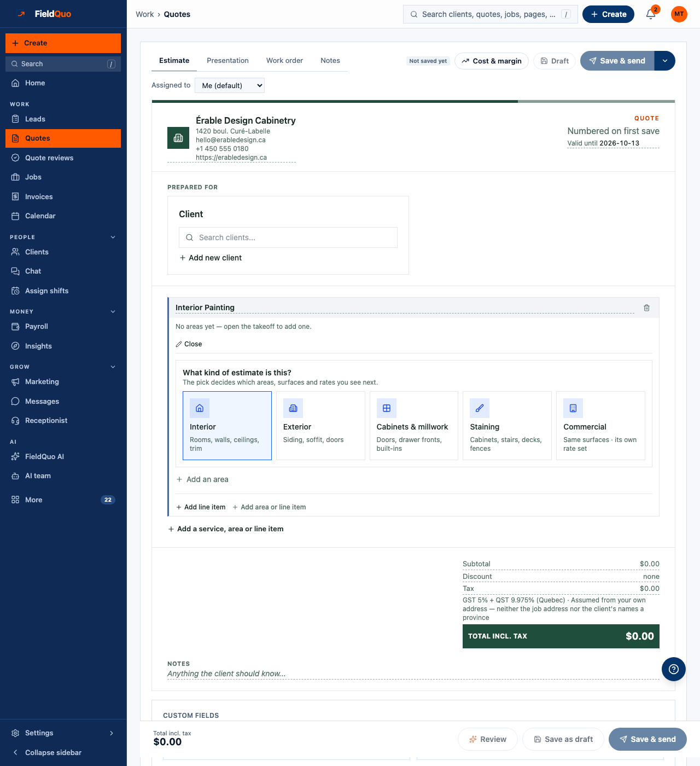Select the Estimate tab
This screenshot has height=766, width=700.
pos(174,61)
